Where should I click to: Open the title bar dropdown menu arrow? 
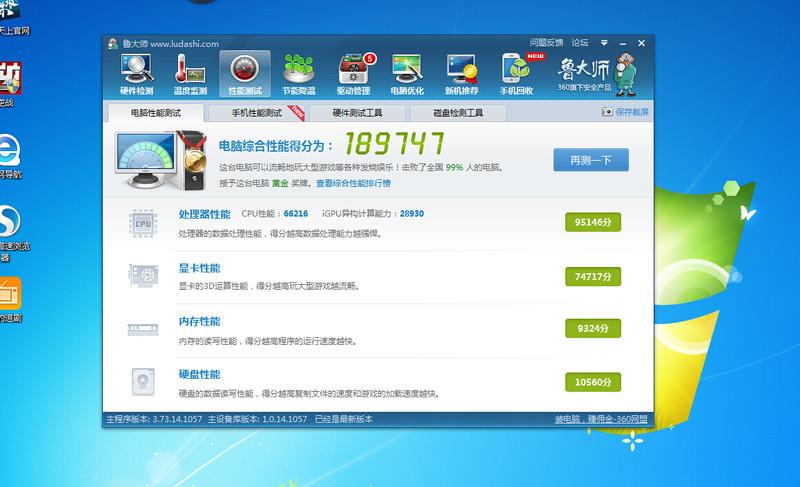pyautogui.click(x=604, y=43)
